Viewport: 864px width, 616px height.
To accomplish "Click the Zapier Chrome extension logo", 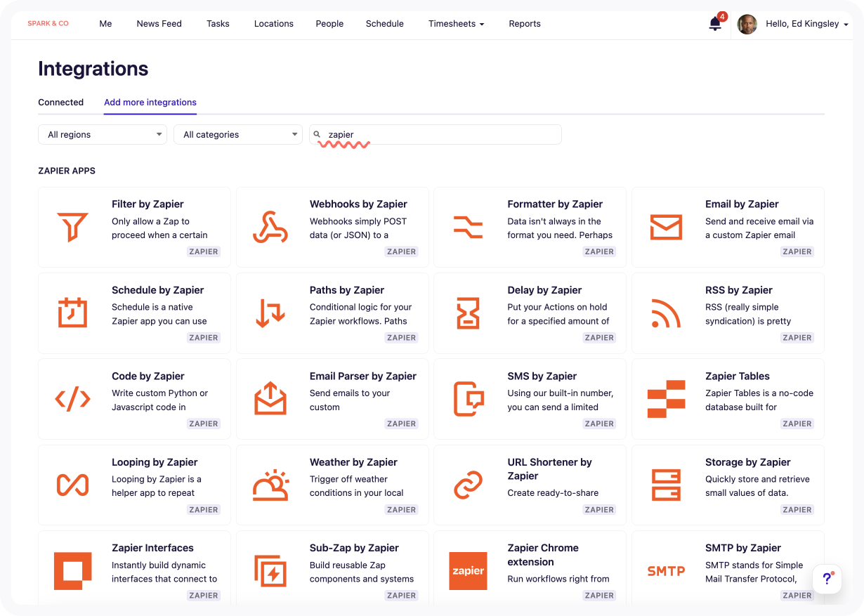I will (468, 571).
